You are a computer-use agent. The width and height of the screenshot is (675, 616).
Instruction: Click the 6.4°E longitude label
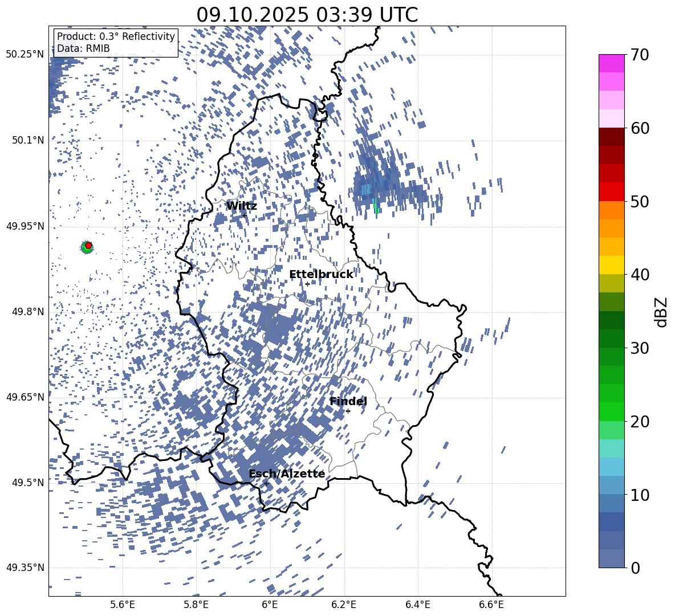(x=417, y=605)
